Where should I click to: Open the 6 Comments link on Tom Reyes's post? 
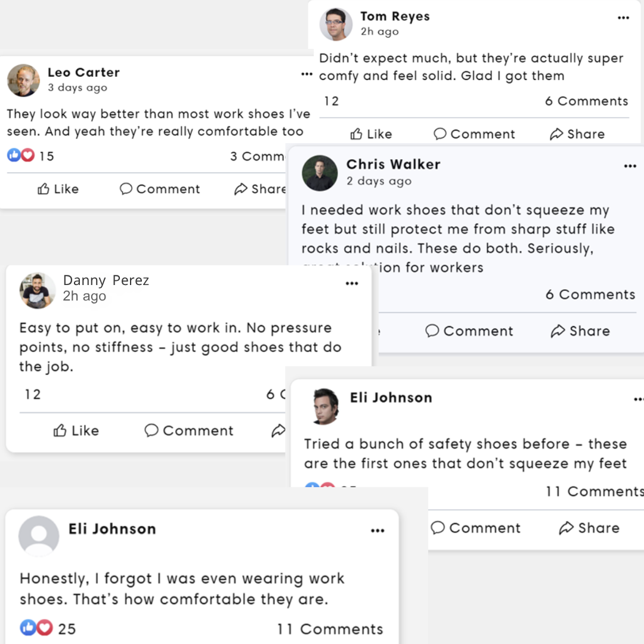point(586,101)
